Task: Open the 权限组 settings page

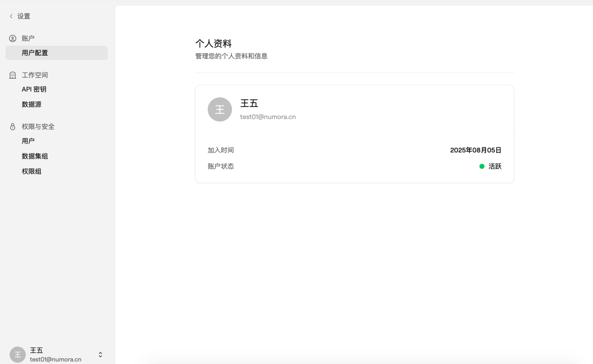Action: [32, 171]
